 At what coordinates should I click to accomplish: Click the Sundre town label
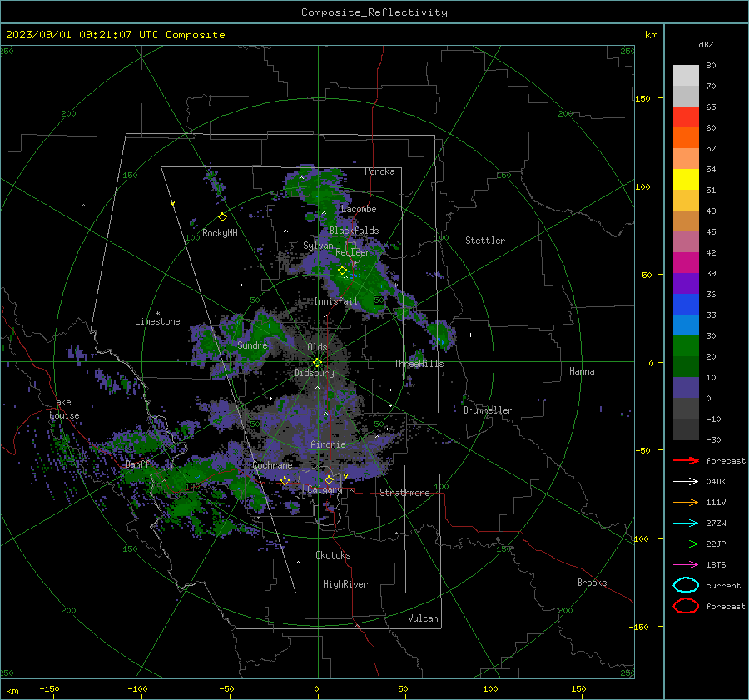[x=252, y=345]
